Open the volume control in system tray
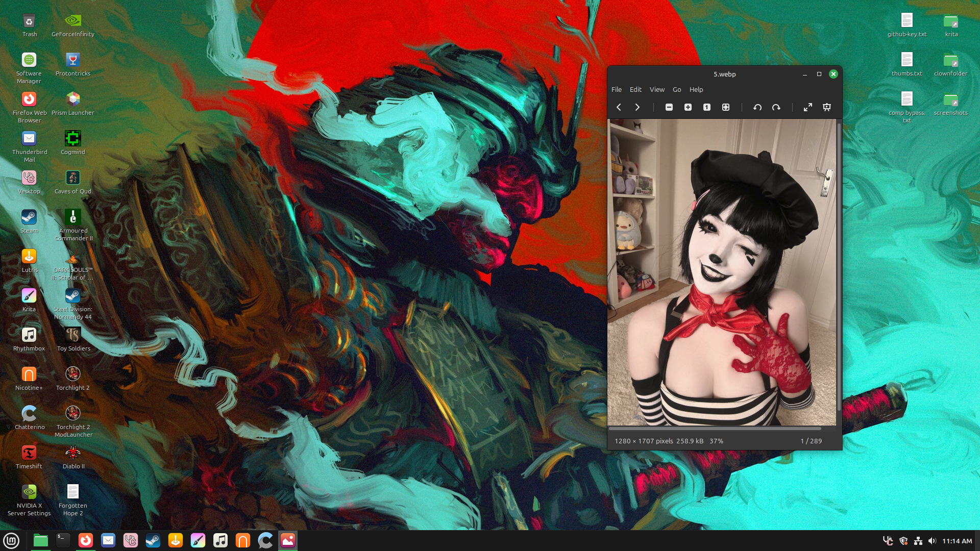The height and width of the screenshot is (551, 980). click(x=932, y=541)
